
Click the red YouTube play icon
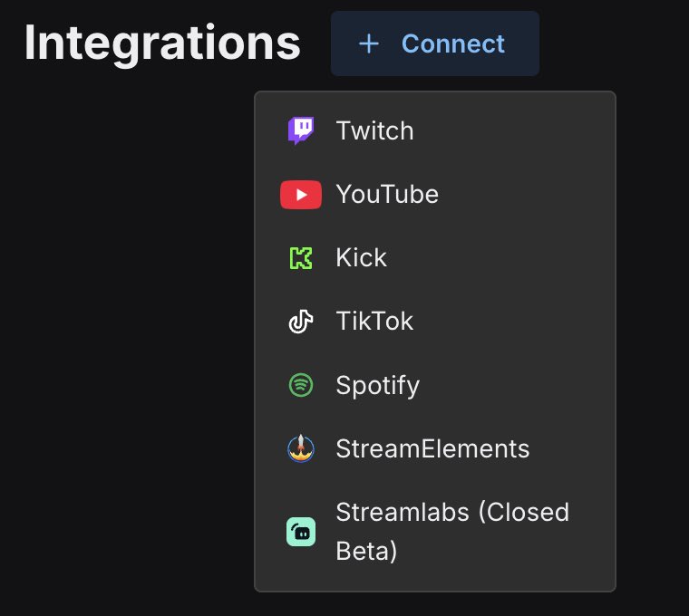pos(301,195)
